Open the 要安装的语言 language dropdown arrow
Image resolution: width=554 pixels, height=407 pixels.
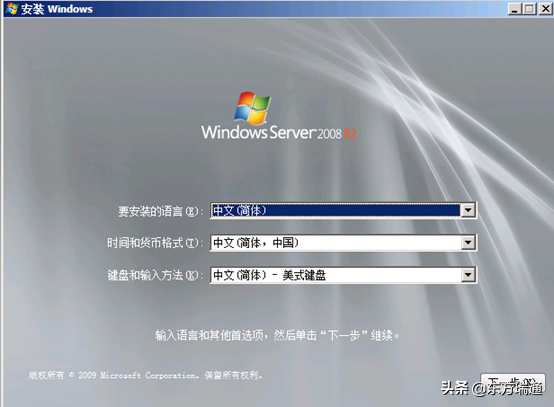point(468,211)
